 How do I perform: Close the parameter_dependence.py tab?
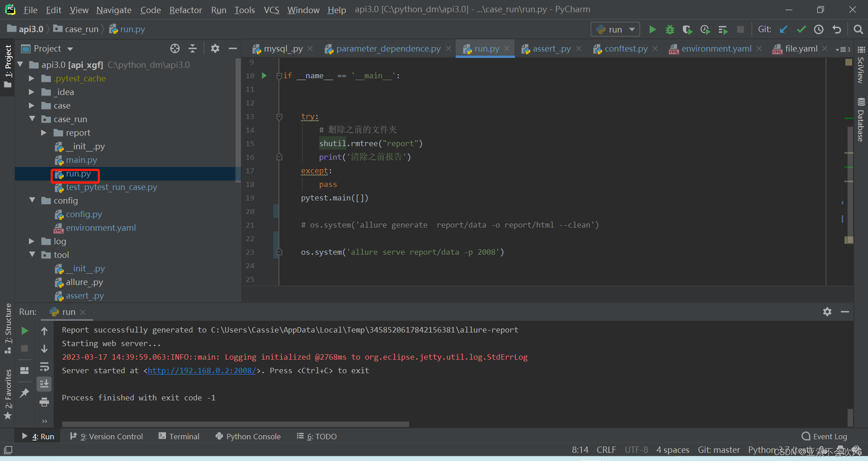click(x=448, y=48)
